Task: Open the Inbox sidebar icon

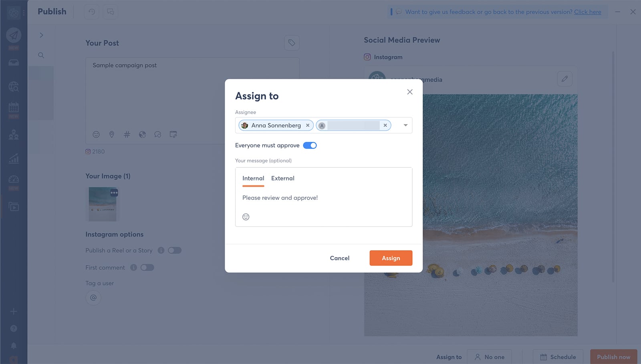Action: 14,63
